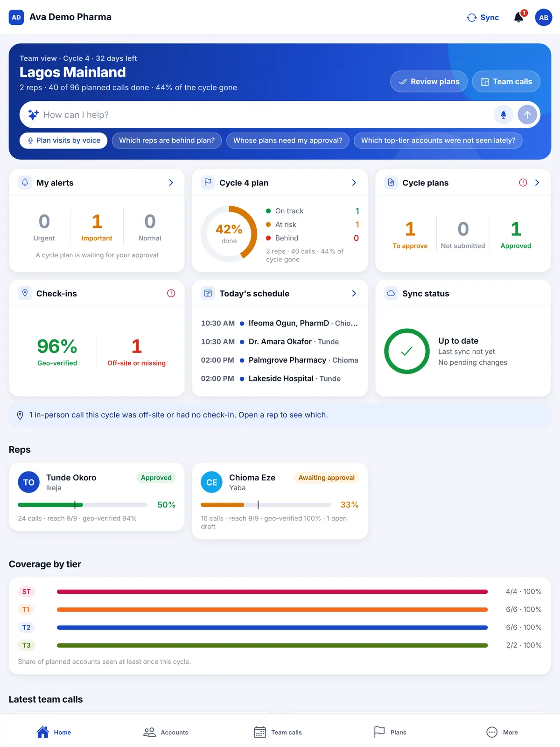Click the AD company logo badge
This screenshot has height=747, width=560.
[x=16, y=17]
